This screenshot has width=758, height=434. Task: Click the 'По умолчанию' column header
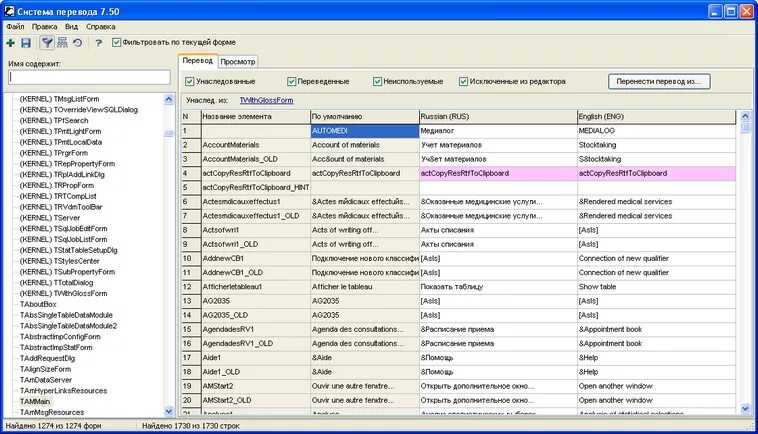click(364, 116)
